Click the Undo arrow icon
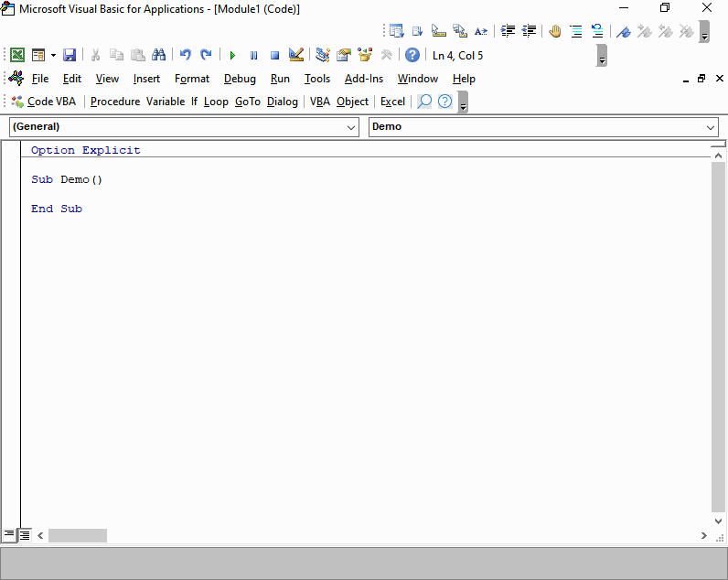Screen dimensions: 728x580 [x=186, y=55]
